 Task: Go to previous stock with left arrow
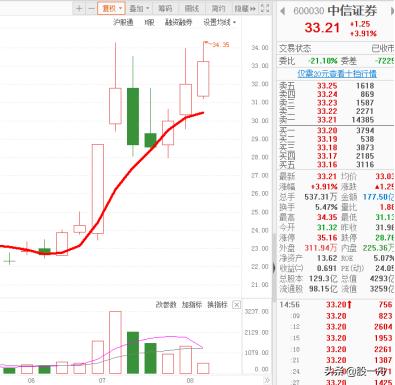[x=283, y=11]
